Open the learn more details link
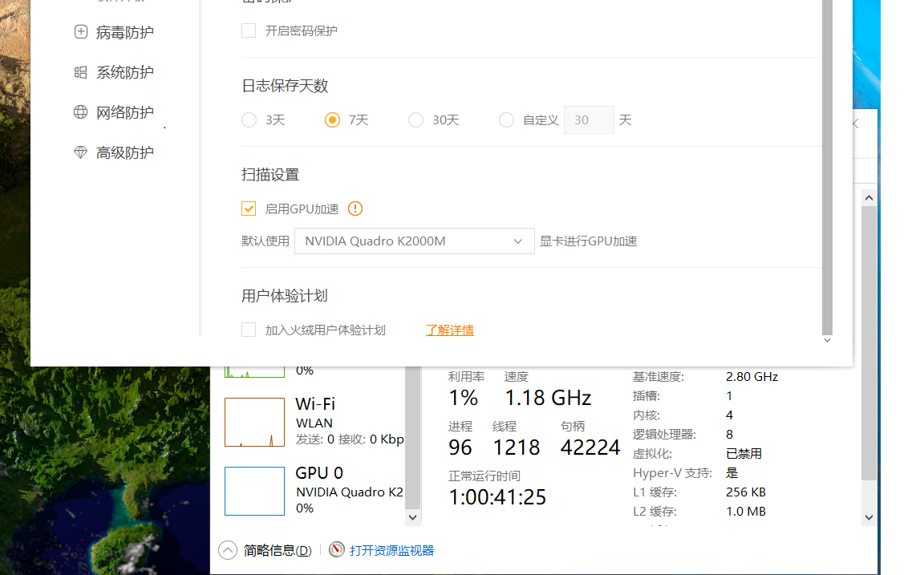The width and height of the screenshot is (924, 575). [x=449, y=330]
